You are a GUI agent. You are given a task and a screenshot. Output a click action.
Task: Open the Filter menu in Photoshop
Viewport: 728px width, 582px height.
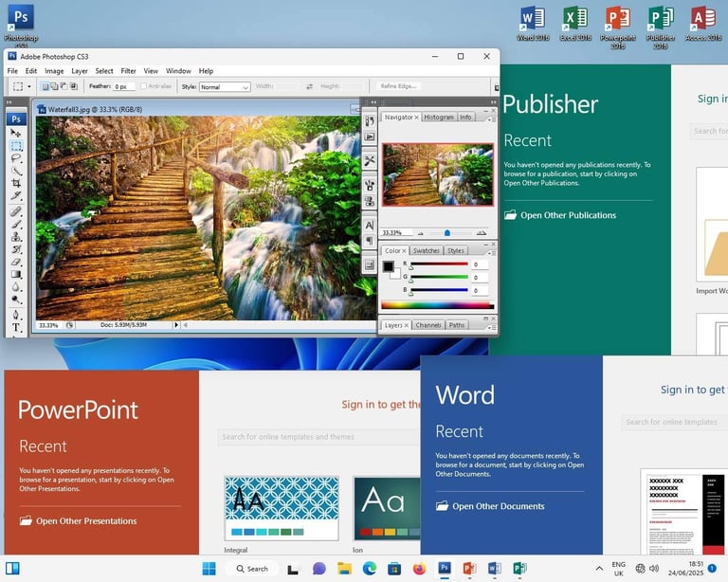(x=128, y=71)
